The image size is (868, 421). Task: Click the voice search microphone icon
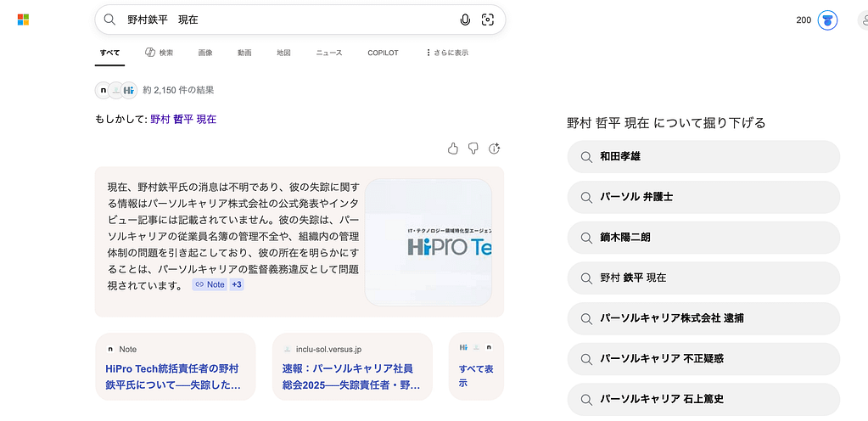pyautogui.click(x=465, y=20)
